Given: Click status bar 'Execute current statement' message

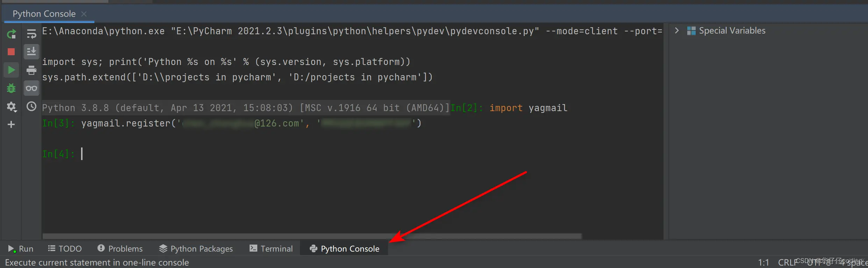Looking at the screenshot, I should (97, 263).
